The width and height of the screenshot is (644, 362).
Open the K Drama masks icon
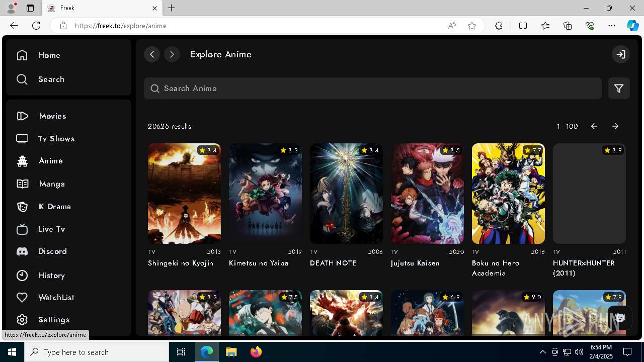point(22,207)
